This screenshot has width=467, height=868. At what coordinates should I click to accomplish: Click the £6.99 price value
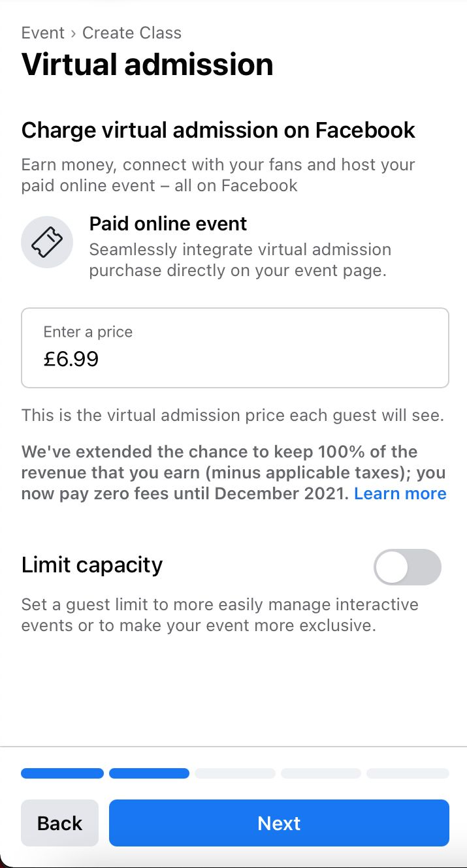tap(71, 359)
